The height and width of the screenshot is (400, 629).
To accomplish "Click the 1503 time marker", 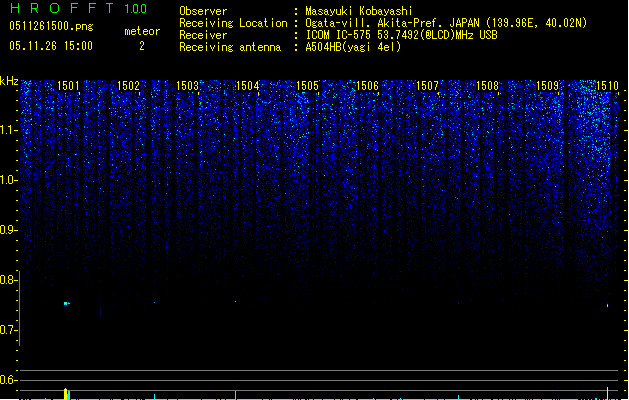I will (188, 86).
